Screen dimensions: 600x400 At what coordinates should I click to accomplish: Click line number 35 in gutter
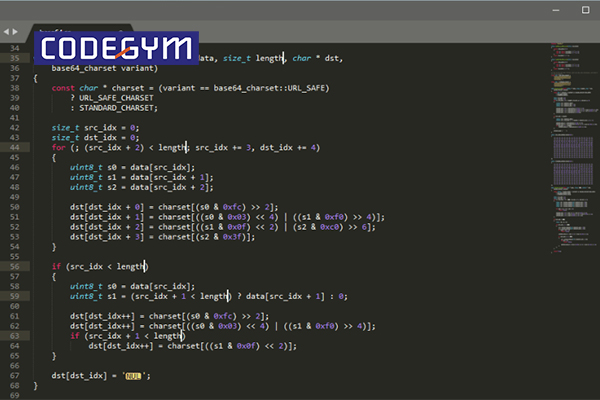pos(14,58)
